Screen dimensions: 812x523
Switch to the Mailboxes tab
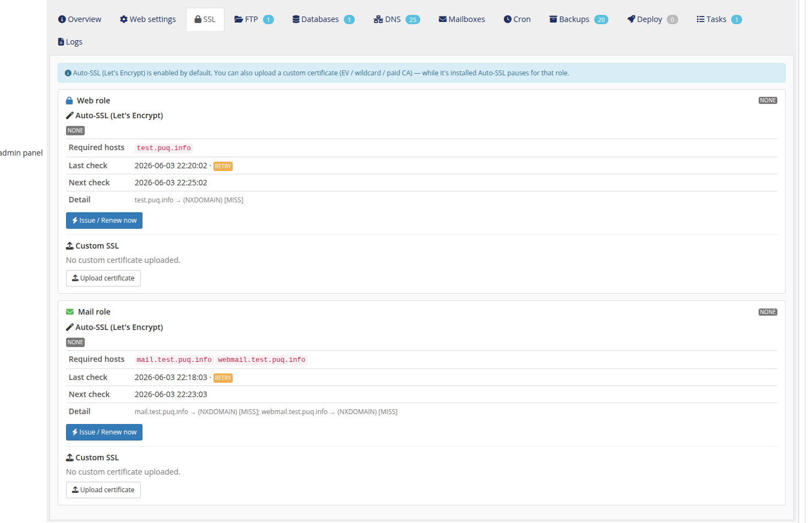coord(462,19)
